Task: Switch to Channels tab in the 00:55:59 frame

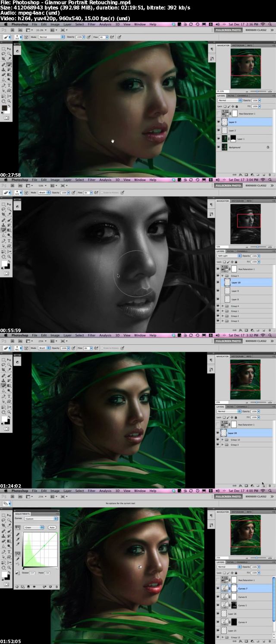Action: pos(242,251)
